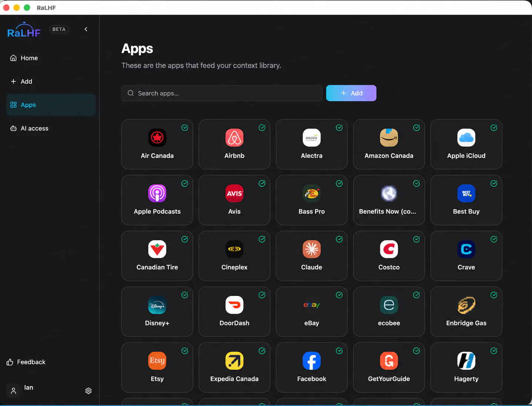Select the Facebook app icon
Screen dimensions: 532x406
pos(312,361)
